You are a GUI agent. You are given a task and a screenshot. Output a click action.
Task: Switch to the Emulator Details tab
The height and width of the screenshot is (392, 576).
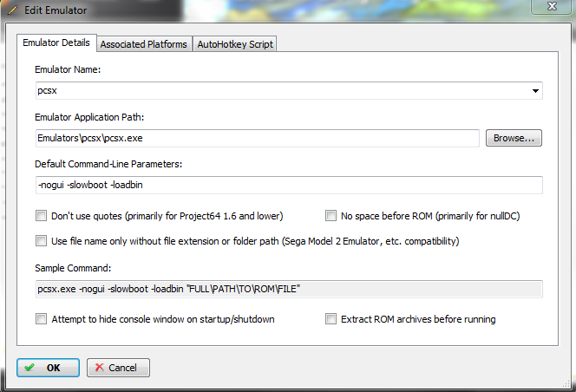(x=56, y=43)
